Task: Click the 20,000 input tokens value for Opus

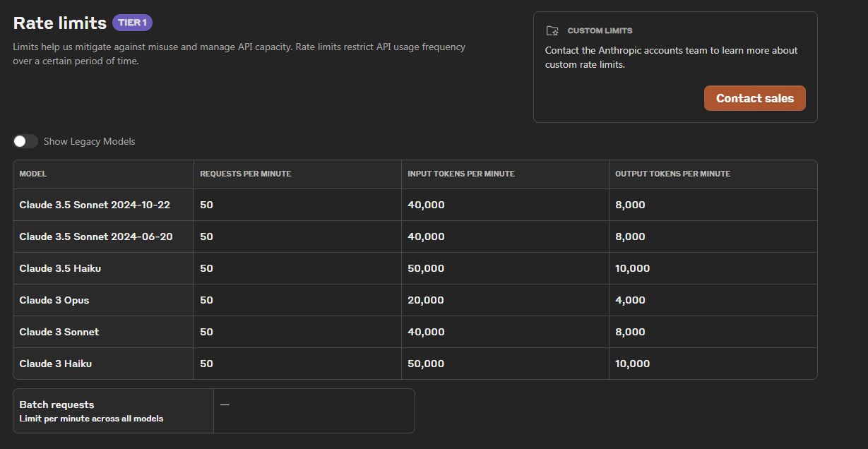Action: [426, 300]
